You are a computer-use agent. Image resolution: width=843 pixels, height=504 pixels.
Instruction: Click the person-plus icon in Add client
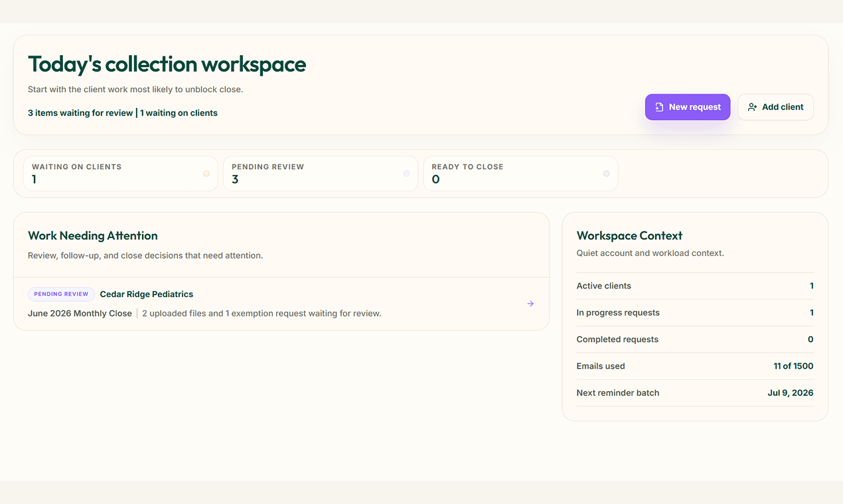point(752,107)
